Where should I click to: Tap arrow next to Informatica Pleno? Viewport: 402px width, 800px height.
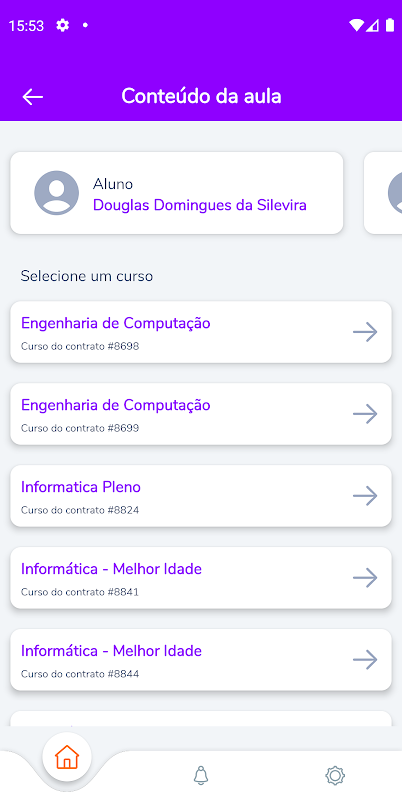pos(365,496)
